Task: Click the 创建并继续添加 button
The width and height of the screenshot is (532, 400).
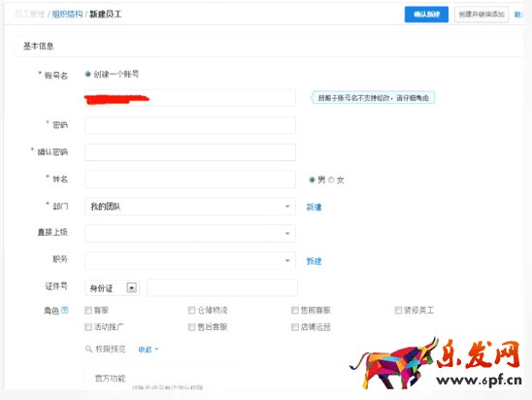Action: tap(482, 15)
